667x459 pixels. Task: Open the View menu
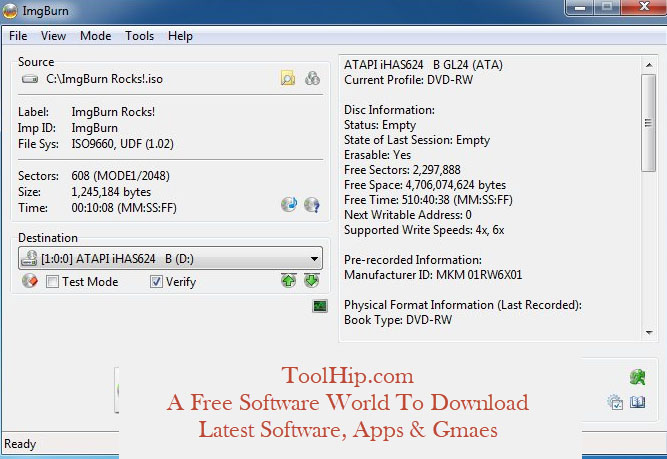pyautogui.click(x=53, y=36)
